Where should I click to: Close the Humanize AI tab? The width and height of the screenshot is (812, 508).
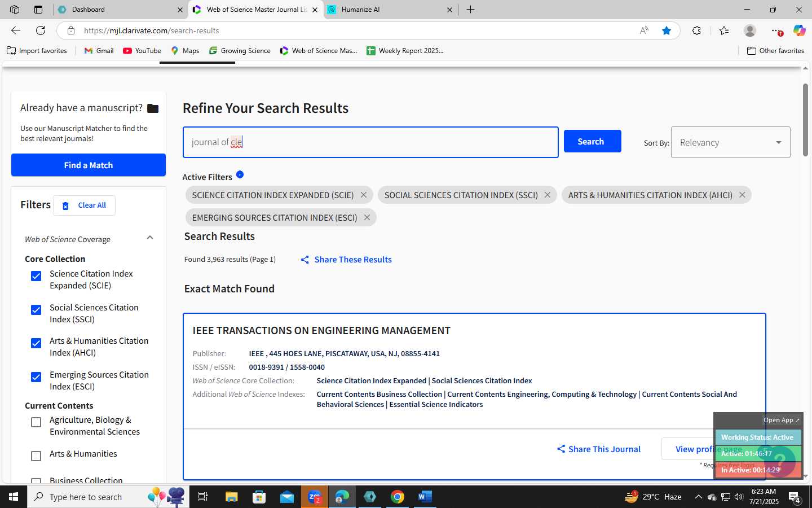coord(449,10)
